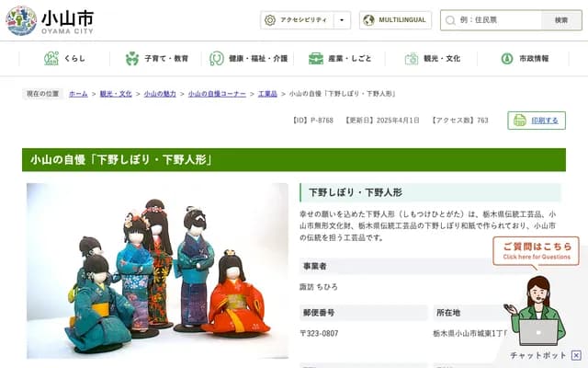
Task: Click the MULTILINGUAL globe button
Action: 395,20
